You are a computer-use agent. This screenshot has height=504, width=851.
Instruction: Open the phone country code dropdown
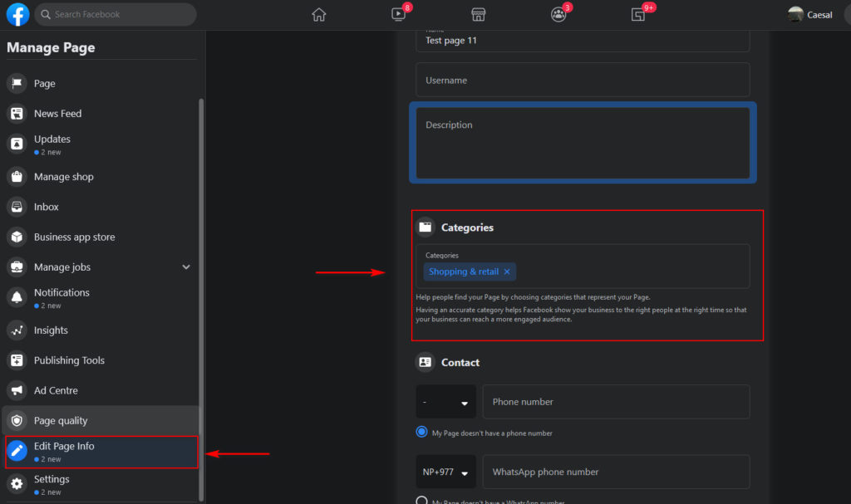click(x=445, y=402)
